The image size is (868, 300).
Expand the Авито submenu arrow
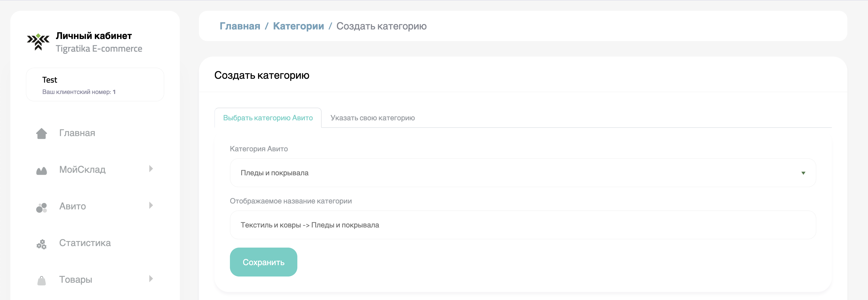point(151,206)
